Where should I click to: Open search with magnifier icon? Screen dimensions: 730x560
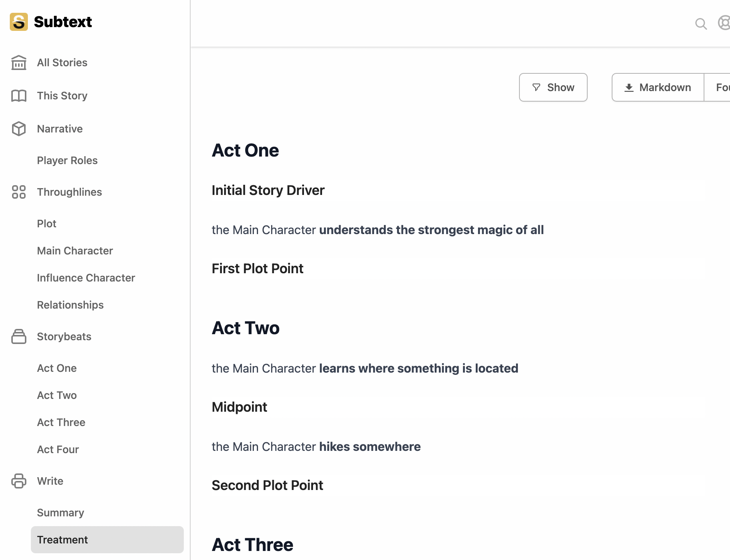[701, 24]
